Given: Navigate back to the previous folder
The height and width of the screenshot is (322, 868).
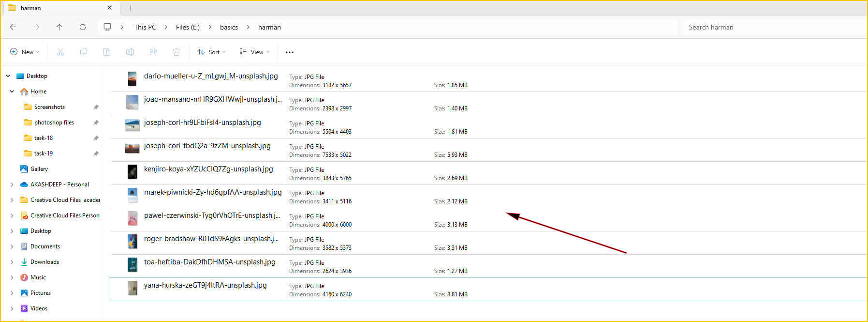Looking at the screenshot, I should coord(13,27).
